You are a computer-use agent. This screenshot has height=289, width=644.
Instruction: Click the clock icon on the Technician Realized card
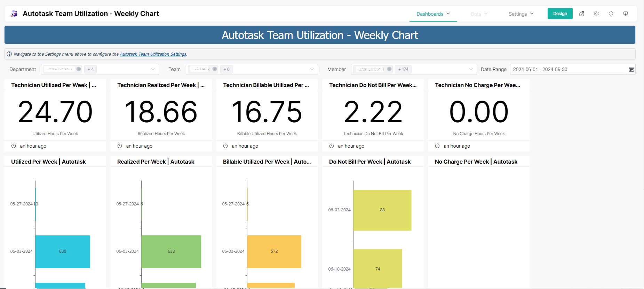[x=120, y=146]
